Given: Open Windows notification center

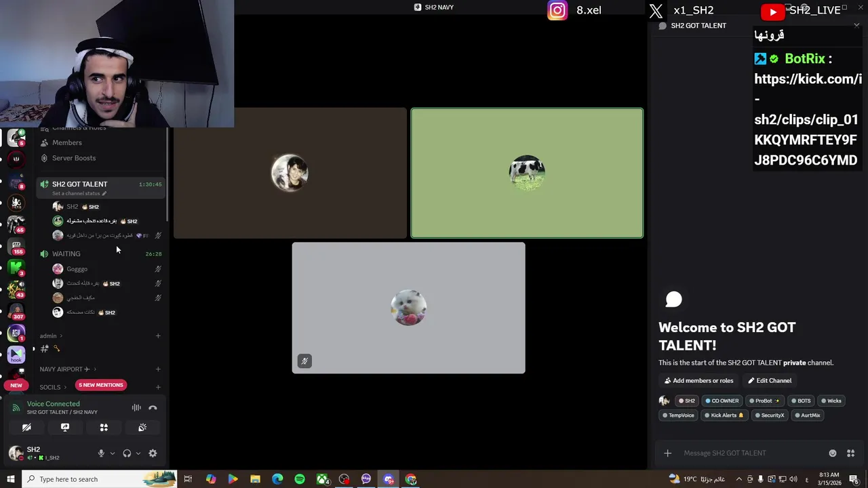Looking at the screenshot, I should click(x=854, y=479).
